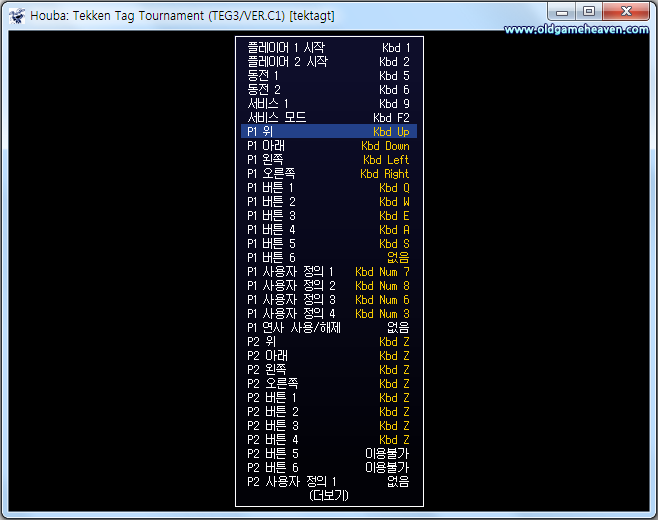
Task: Select the '서비스 1' row
Action: pos(329,104)
